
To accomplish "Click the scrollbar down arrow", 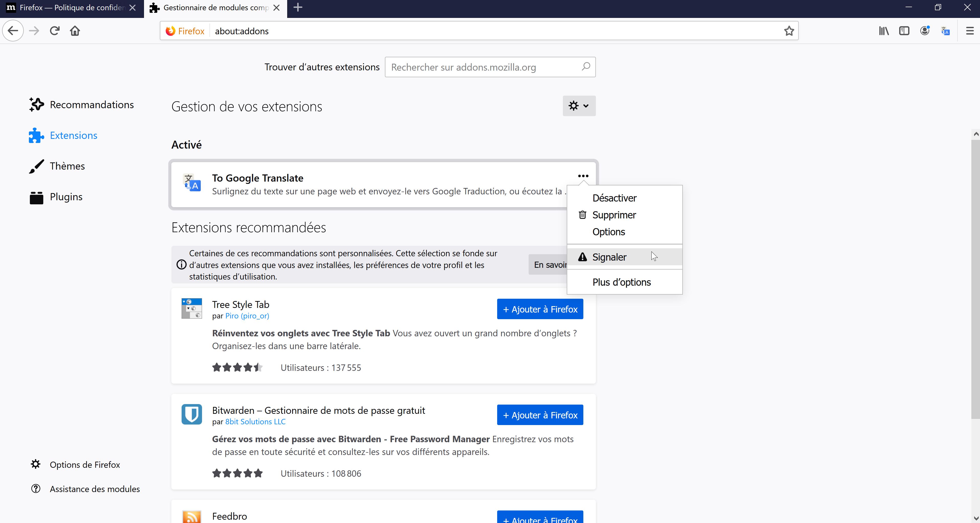I will 975,518.
